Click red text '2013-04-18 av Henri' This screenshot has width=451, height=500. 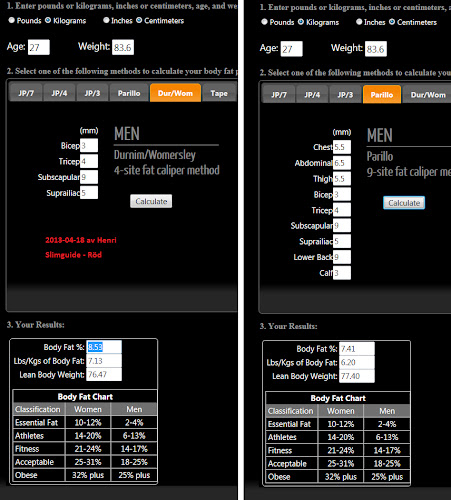click(x=81, y=240)
